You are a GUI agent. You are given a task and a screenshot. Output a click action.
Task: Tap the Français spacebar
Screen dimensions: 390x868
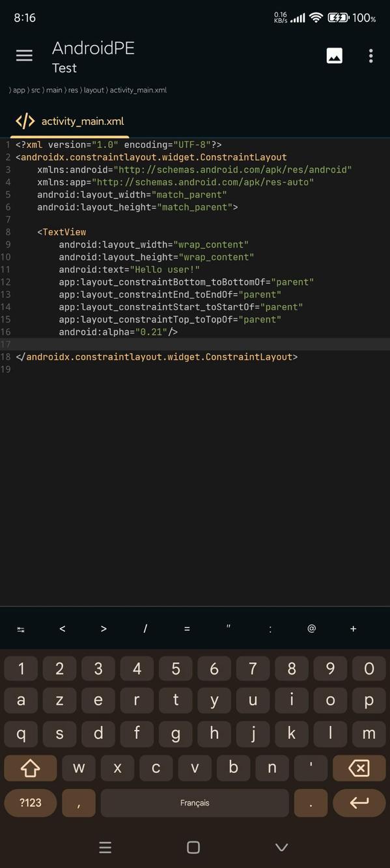[194, 802]
